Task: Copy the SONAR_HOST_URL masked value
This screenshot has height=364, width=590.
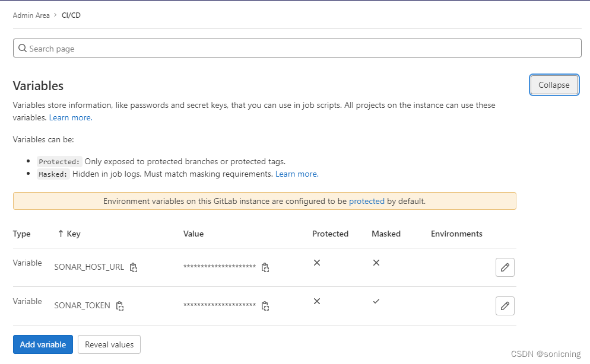Action: (265, 267)
